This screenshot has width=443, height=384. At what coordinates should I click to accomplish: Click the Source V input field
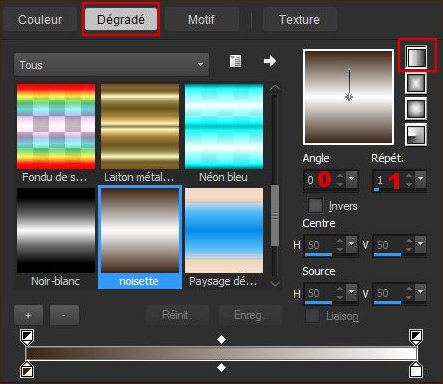(389, 293)
